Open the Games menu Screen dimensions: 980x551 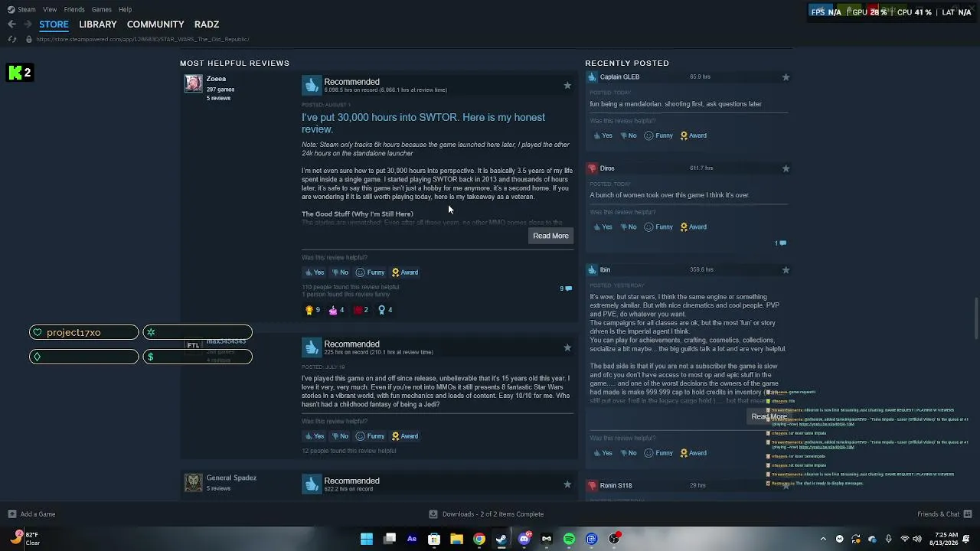[x=102, y=9]
